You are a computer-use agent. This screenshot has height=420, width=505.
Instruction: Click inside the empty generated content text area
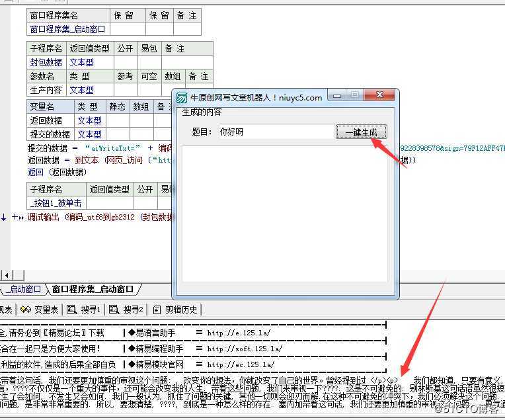click(285, 214)
